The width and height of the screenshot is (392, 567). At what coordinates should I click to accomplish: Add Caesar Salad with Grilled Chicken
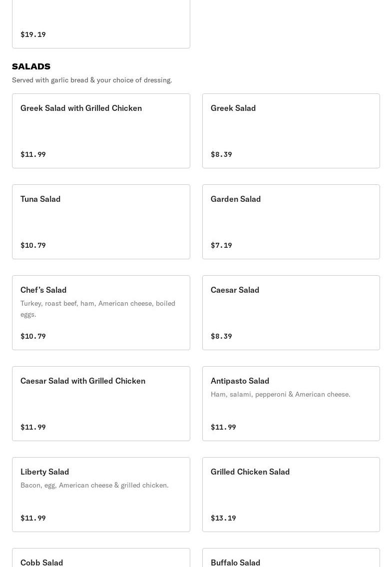click(101, 403)
